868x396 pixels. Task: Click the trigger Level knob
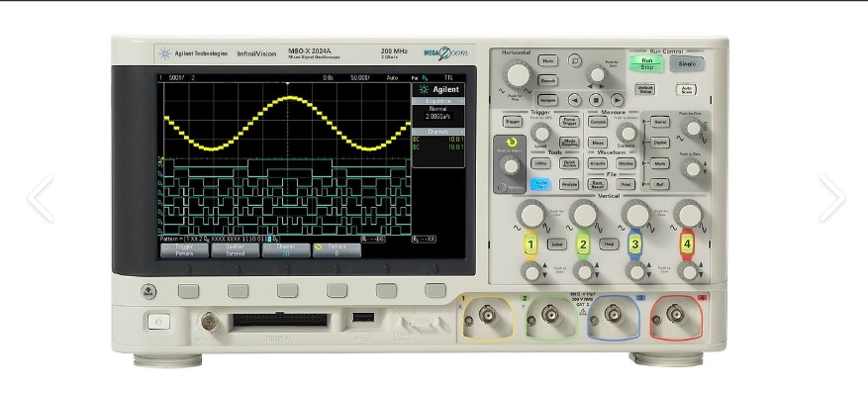point(540,133)
